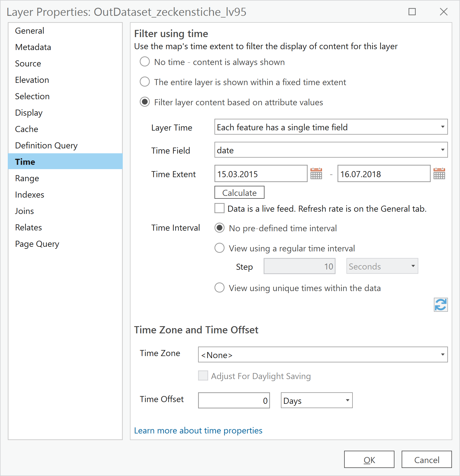Switch to the Definition Query tab
Viewport: 460px width, 476px height.
[46, 146]
